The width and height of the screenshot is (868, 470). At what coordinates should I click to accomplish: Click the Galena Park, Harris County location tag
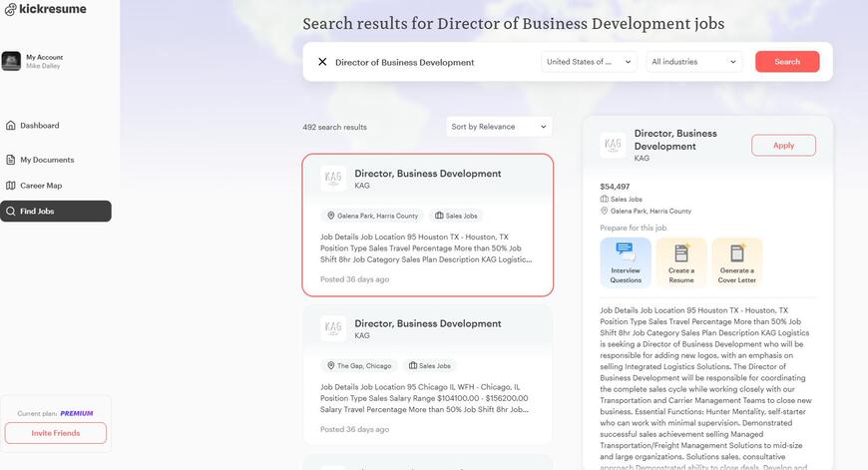click(x=372, y=216)
